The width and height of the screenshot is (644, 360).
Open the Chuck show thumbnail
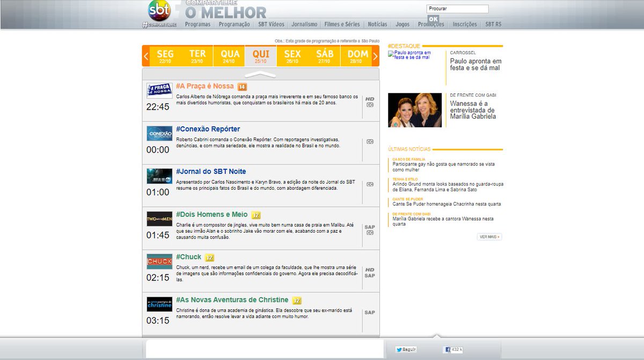point(159,262)
